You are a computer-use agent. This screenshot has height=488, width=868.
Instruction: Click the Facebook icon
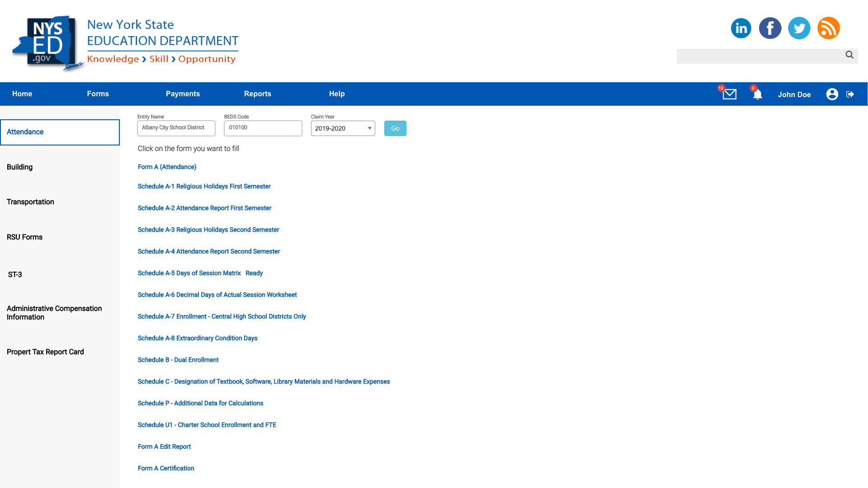pos(770,28)
